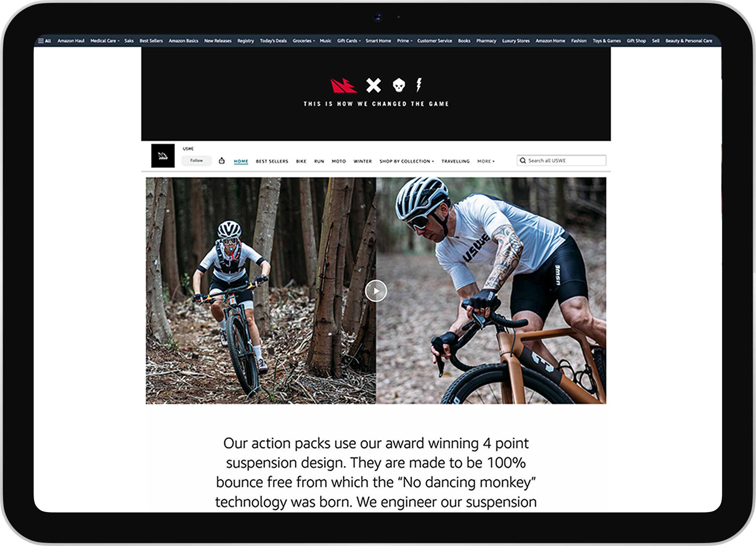Open the Winter tab
Image resolution: width=756 pixels, height=546 pixels.
(363, 161)
